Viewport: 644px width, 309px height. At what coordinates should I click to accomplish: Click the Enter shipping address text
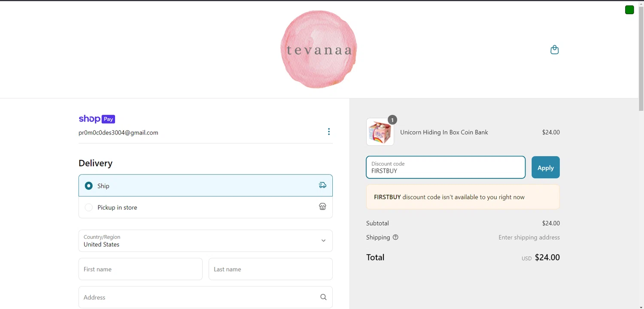coord(529,237)
